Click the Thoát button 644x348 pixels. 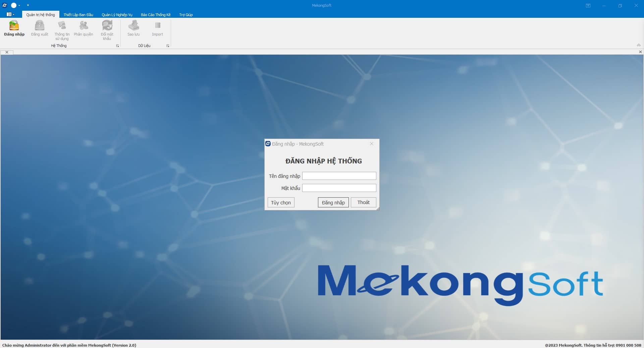point(364,202)
